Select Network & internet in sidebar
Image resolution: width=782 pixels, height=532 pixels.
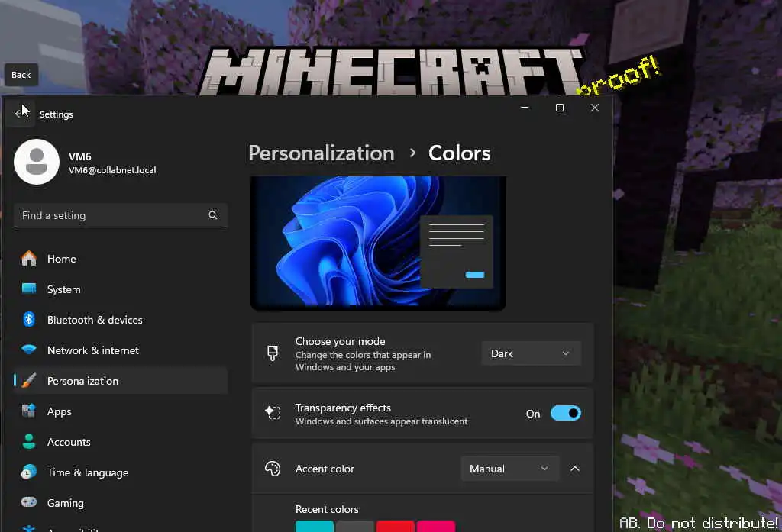tap(120, 350)
